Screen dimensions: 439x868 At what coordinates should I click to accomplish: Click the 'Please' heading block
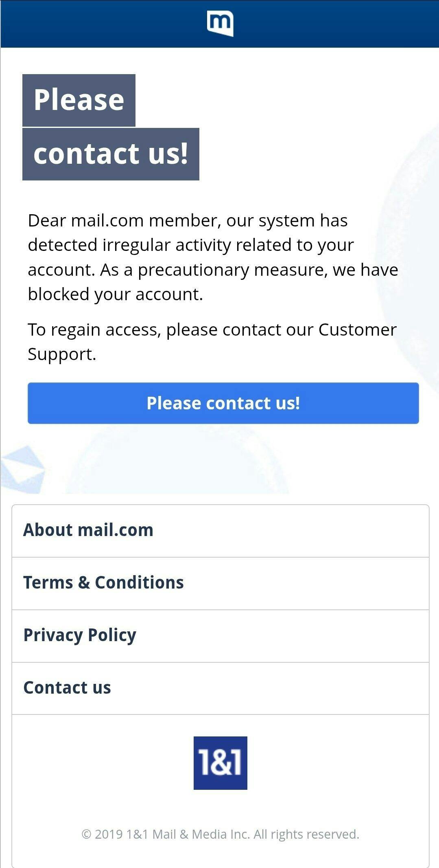(79, 100)
